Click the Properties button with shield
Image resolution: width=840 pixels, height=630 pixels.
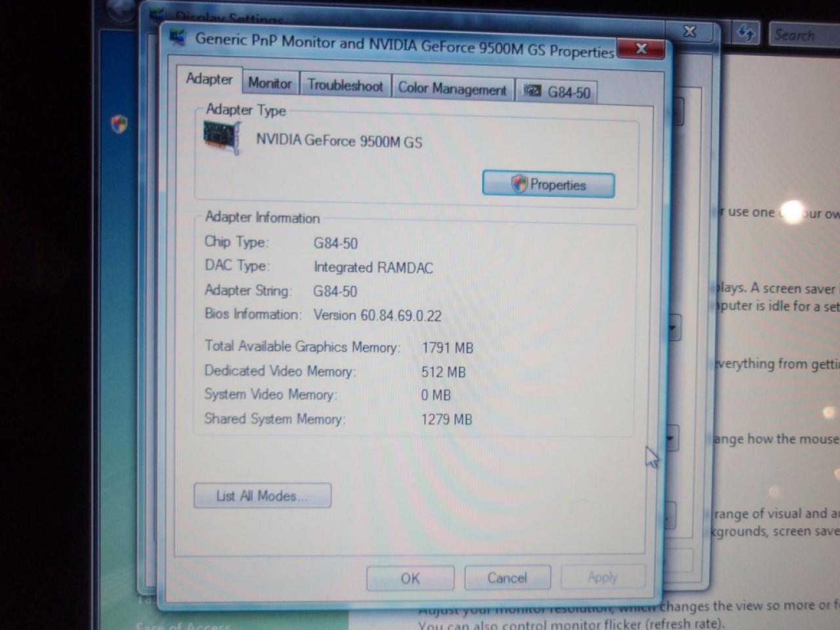pyautogui.click(x=549, y=184)
